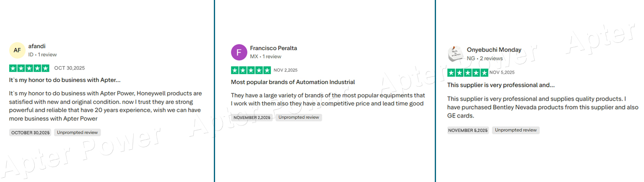
Task: Open afandi's reviewer name link
Action: click(x=37, y=46)
